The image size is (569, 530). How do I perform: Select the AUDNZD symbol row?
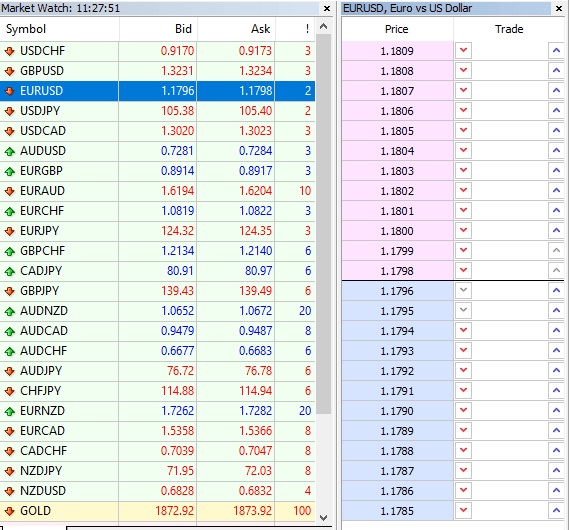pyautogui.click(x=157, y=311)
